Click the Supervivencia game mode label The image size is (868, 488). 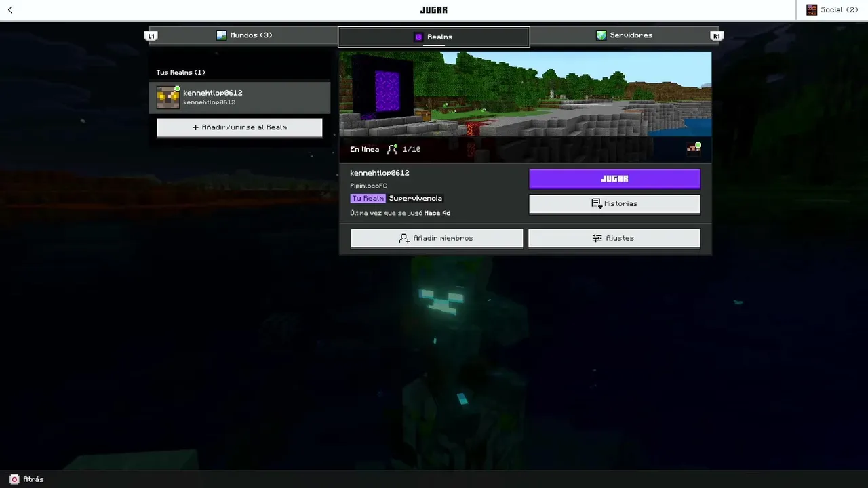pyautogui.click(x=416, y=199)
